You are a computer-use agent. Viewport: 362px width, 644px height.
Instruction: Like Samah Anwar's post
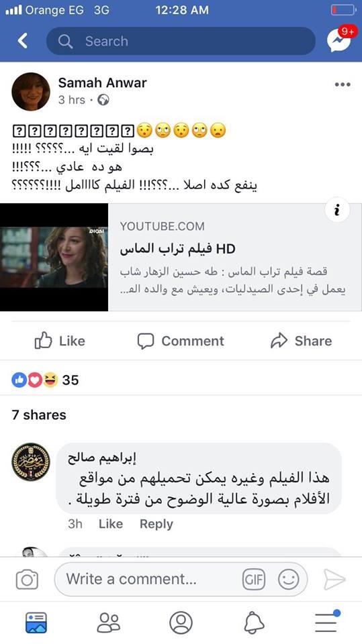pos(60,341)
